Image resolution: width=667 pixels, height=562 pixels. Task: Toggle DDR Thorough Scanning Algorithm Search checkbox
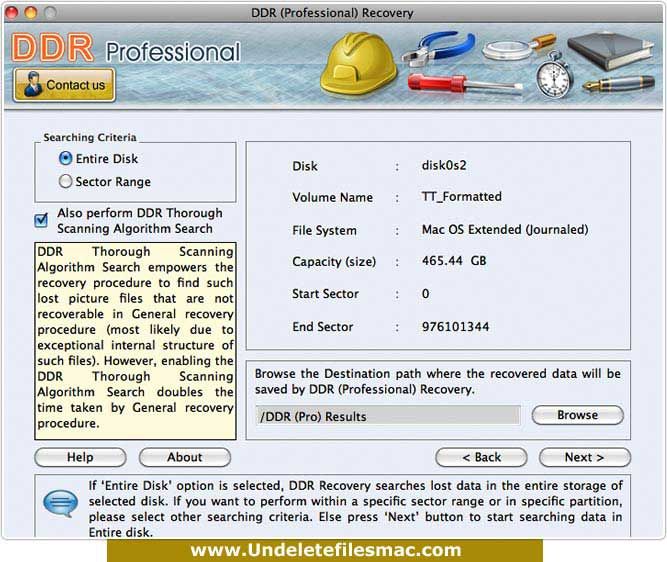click(41, 220)
